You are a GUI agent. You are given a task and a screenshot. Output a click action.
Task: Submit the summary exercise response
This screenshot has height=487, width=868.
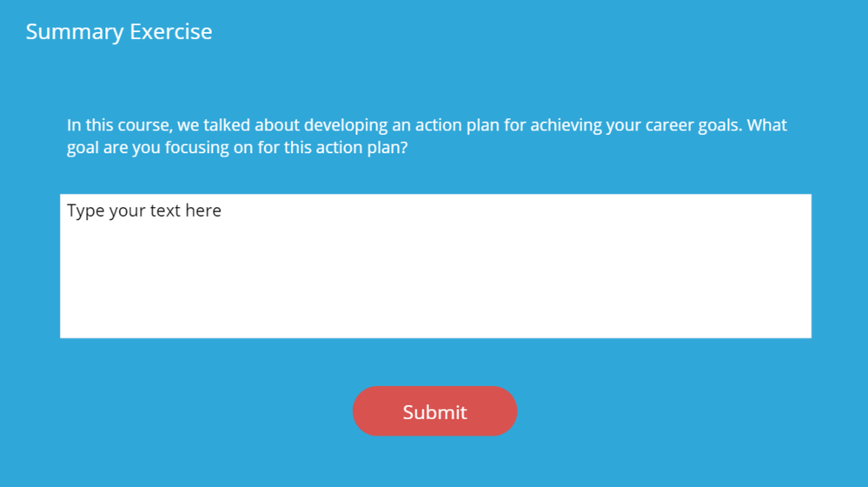434,411
